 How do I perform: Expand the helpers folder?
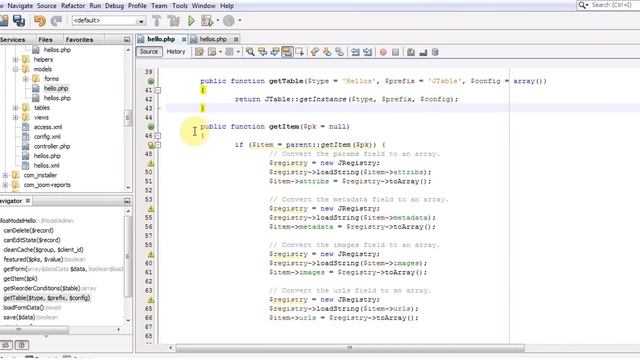16,60
